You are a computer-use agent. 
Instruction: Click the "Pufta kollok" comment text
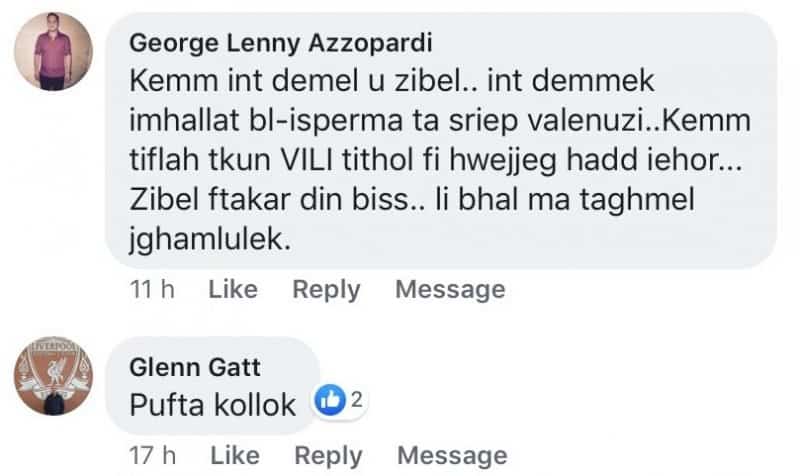[x=213, y=405]
